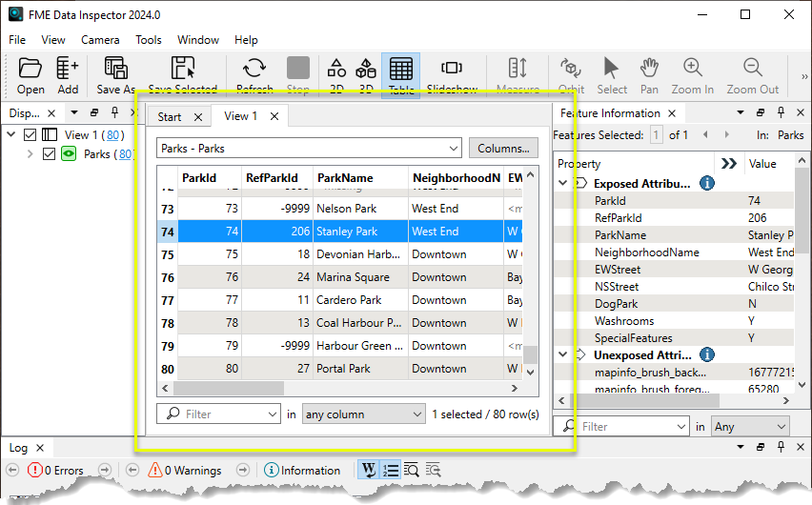Open the Camera menu

(x=100, y=40)
